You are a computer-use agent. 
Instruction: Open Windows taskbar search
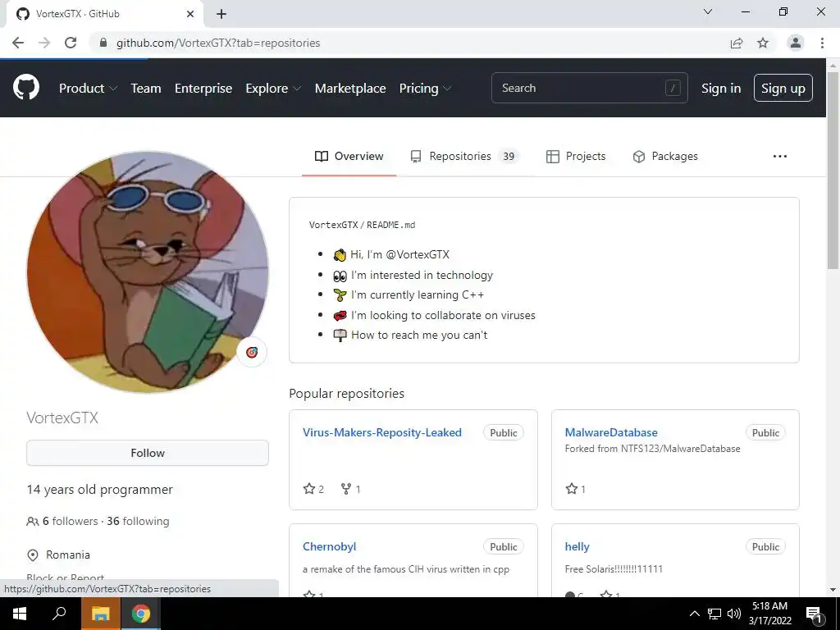[x=59, y=614]
